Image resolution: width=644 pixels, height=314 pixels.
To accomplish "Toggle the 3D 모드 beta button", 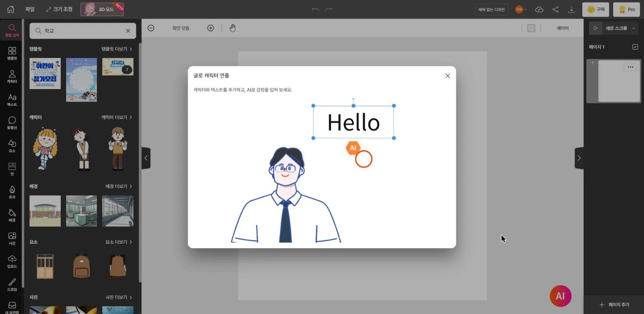I will (102, 9).
